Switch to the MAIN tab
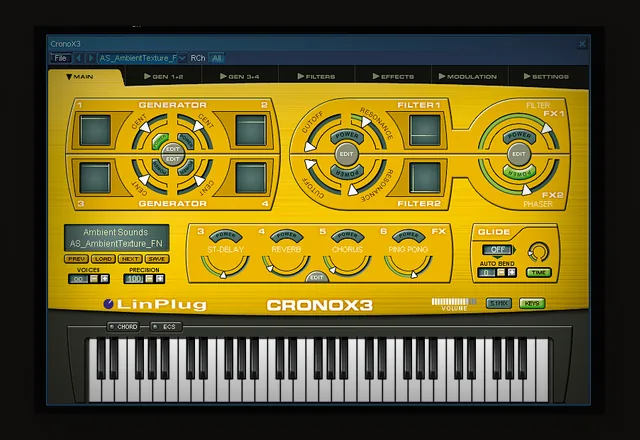Viewport: 640px width, 440px height. click(80, 76)
